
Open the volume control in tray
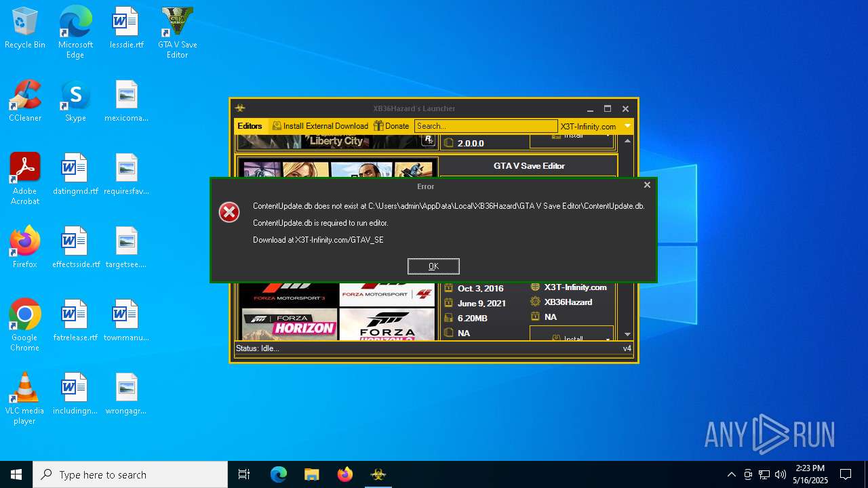[x=781, y=474]
